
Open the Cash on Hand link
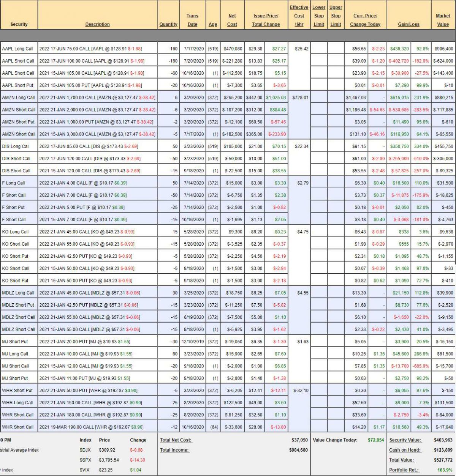point(405,450)
